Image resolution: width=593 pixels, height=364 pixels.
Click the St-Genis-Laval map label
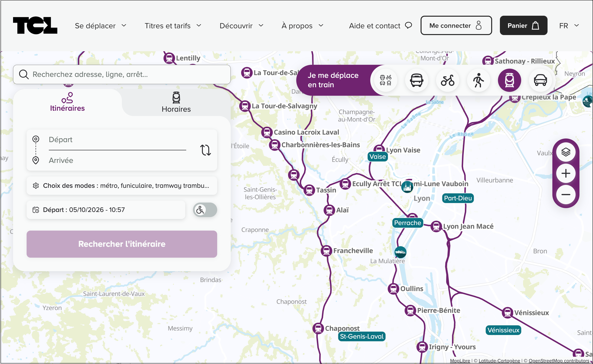pos(362,336)
